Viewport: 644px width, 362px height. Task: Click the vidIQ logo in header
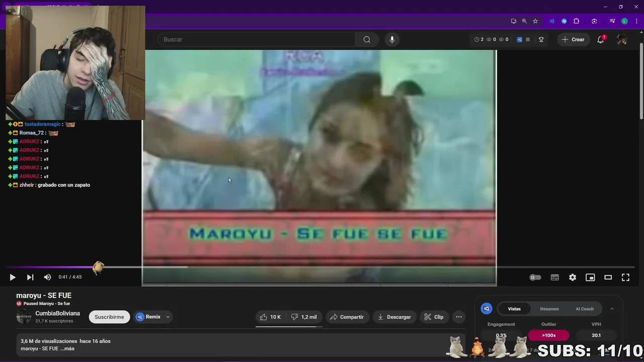tap(520, 40)
